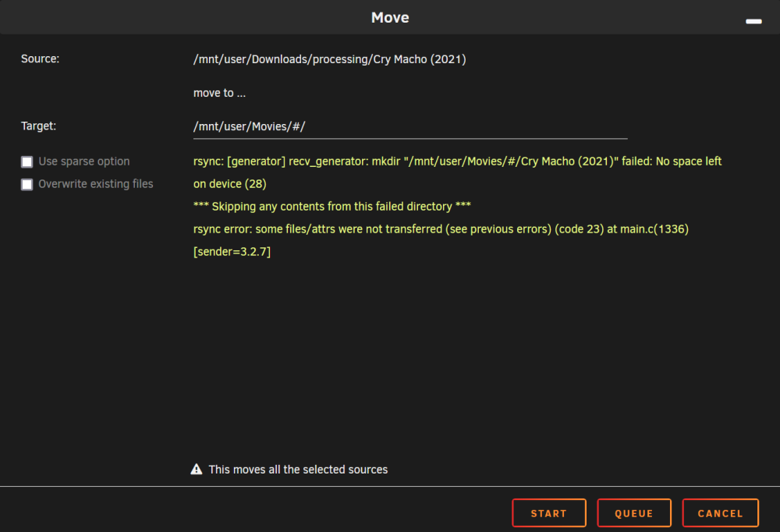Click the 'move to ...' text

click(219, 93)
